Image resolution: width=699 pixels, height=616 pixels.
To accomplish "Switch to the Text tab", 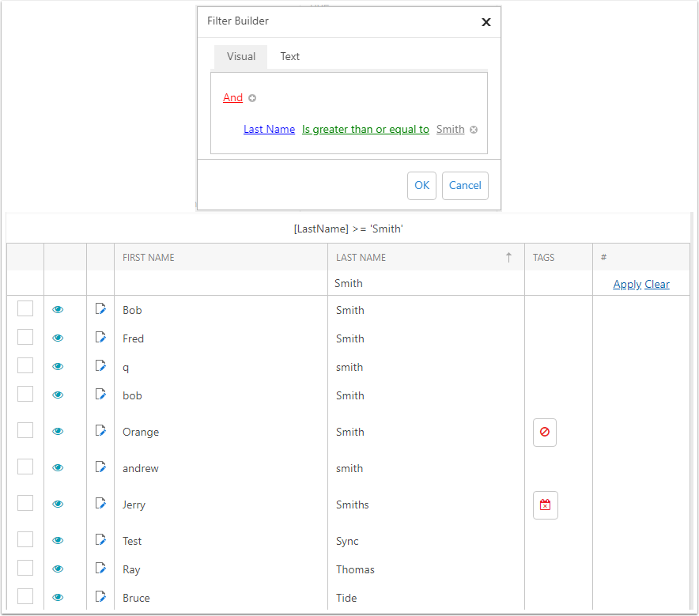I will (x=289, y=57).
